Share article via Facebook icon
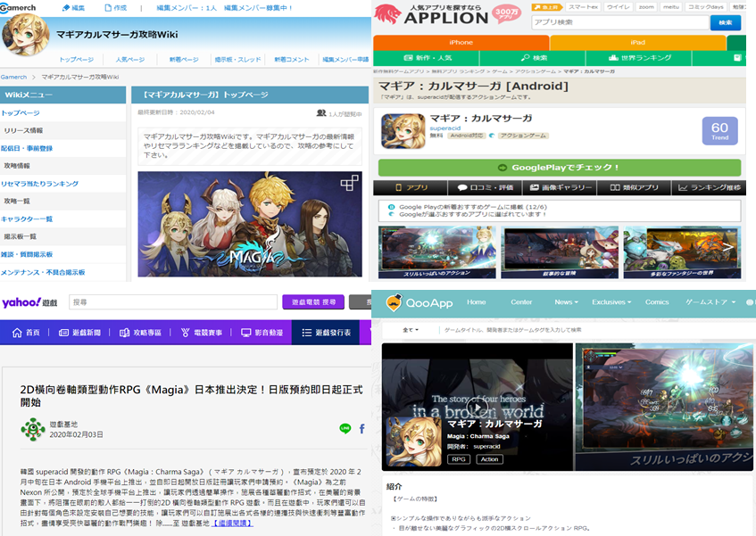This screenshot has width=756, height=536. 362,429
